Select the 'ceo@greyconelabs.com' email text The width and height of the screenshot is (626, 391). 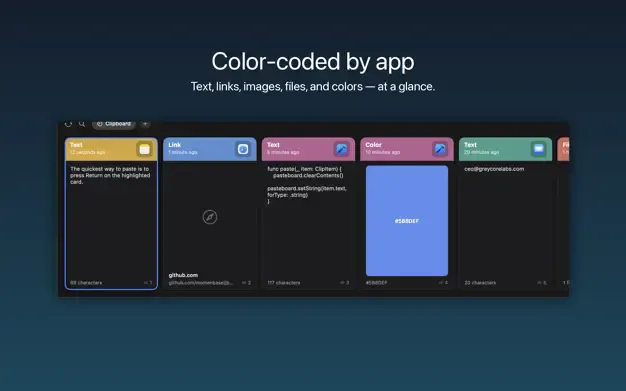coord(494,169)
